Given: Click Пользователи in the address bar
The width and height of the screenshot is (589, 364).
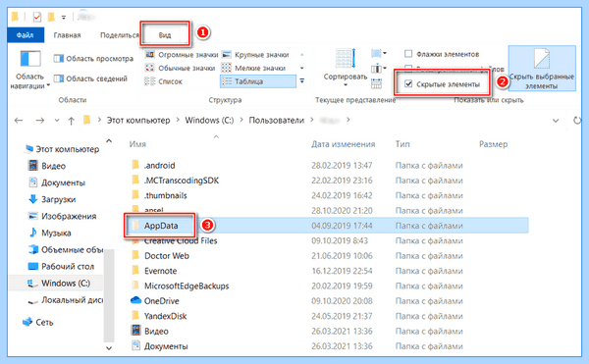Looking at the screenshot, I should click(277, 120).
